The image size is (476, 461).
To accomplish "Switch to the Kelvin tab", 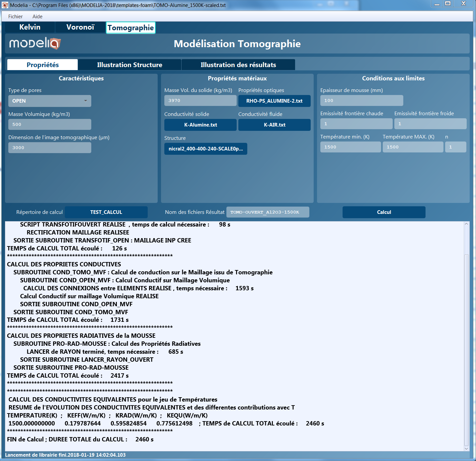I will click(30, 27).
